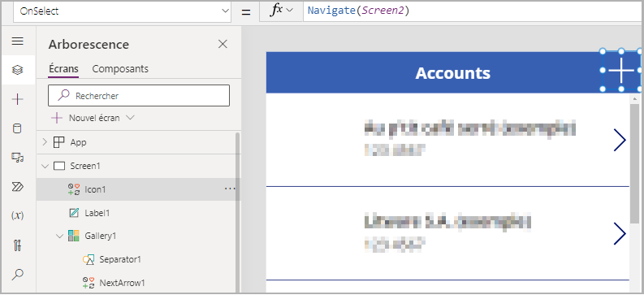644x295 pixels.
Task: Close the Arborescence panel
Action: tap(223, 44)
